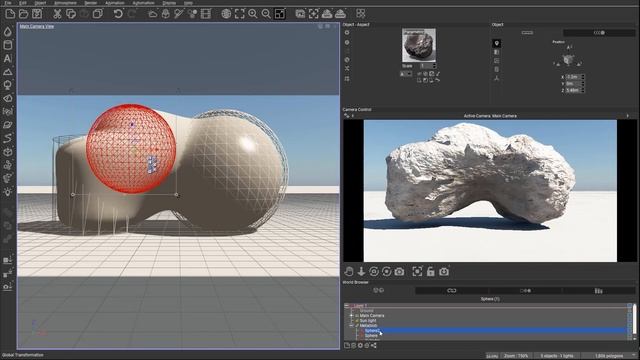Open the File menu
The width and height of the screenshot is (640, 360).
pyautogui.click(x=8, y=3)
